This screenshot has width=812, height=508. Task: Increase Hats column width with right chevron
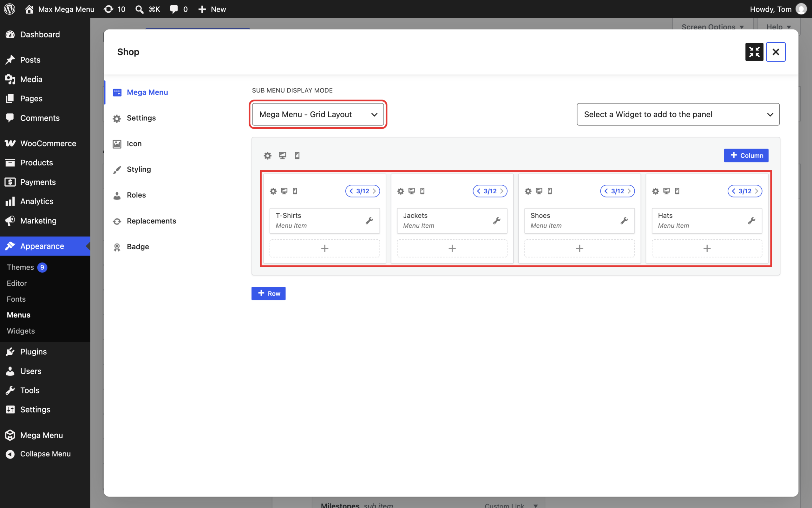pos(756,191)
